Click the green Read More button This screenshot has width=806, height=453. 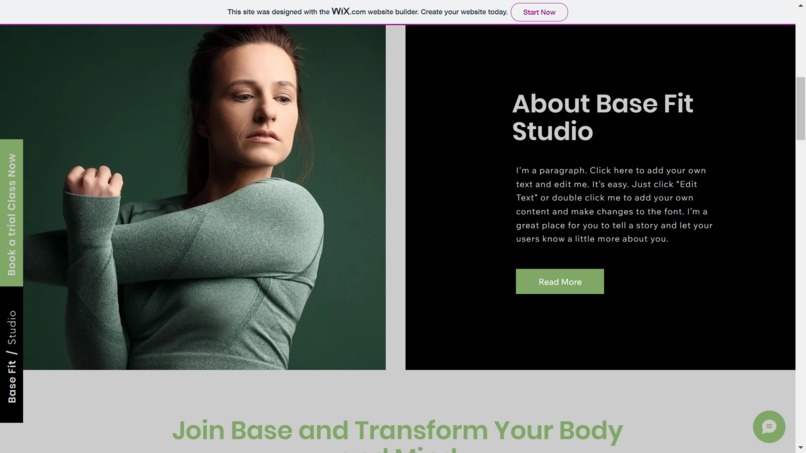click(x=560, y=281)
